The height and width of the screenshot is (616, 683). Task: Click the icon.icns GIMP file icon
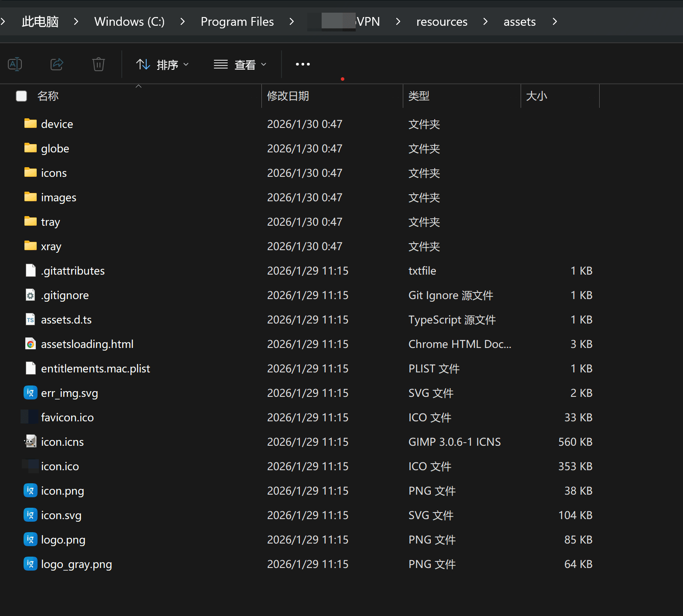pos(31,442)
